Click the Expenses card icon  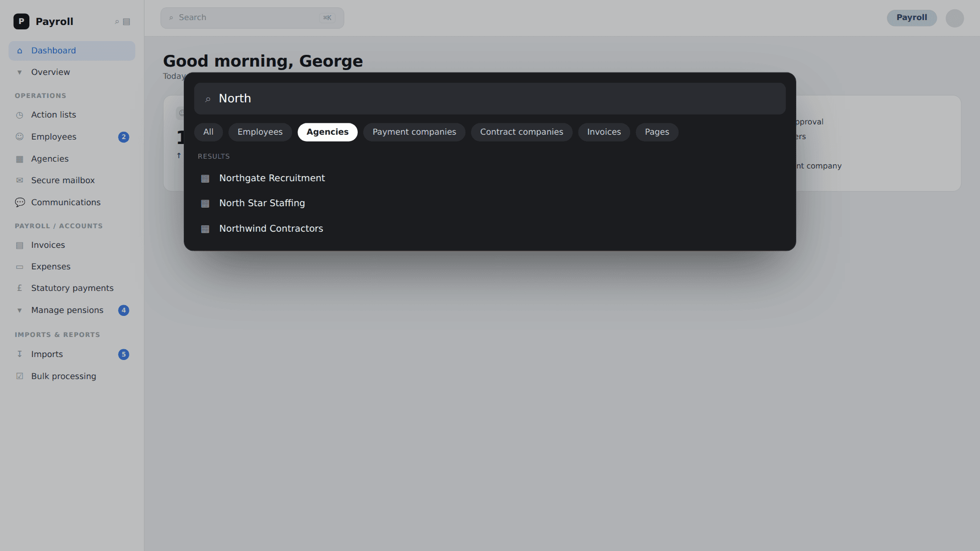[x=20, y=267]
